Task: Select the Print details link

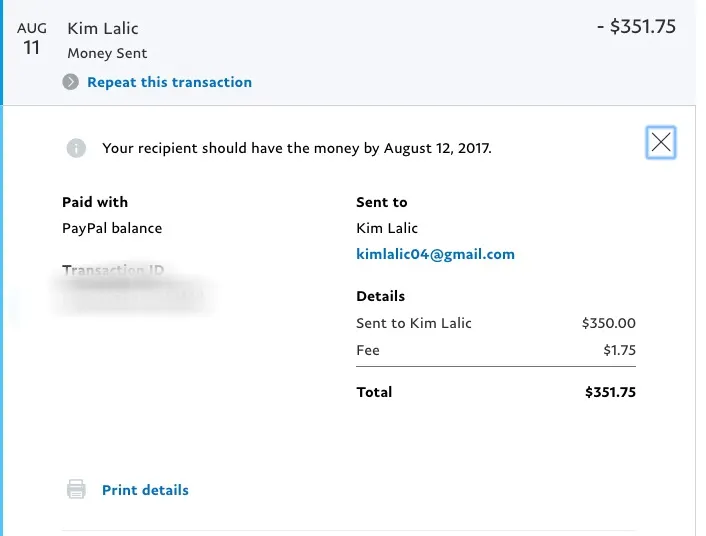Action: tap(145, 490)
